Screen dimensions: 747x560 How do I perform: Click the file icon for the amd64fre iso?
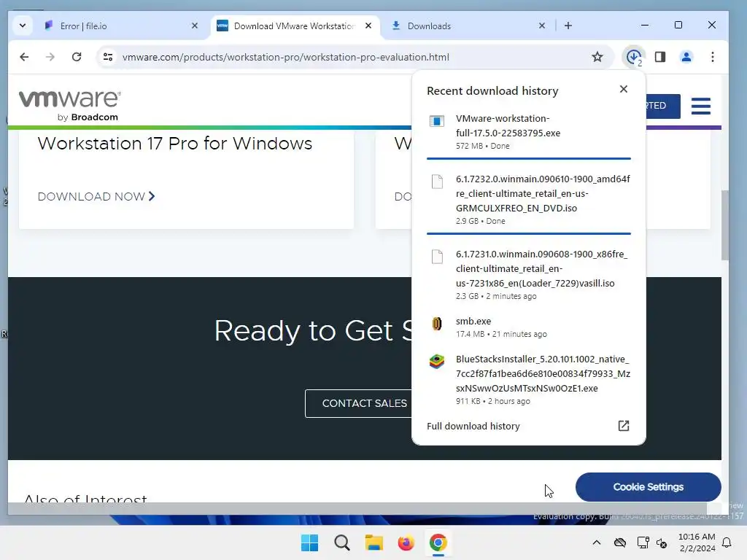tap(437, 182)
